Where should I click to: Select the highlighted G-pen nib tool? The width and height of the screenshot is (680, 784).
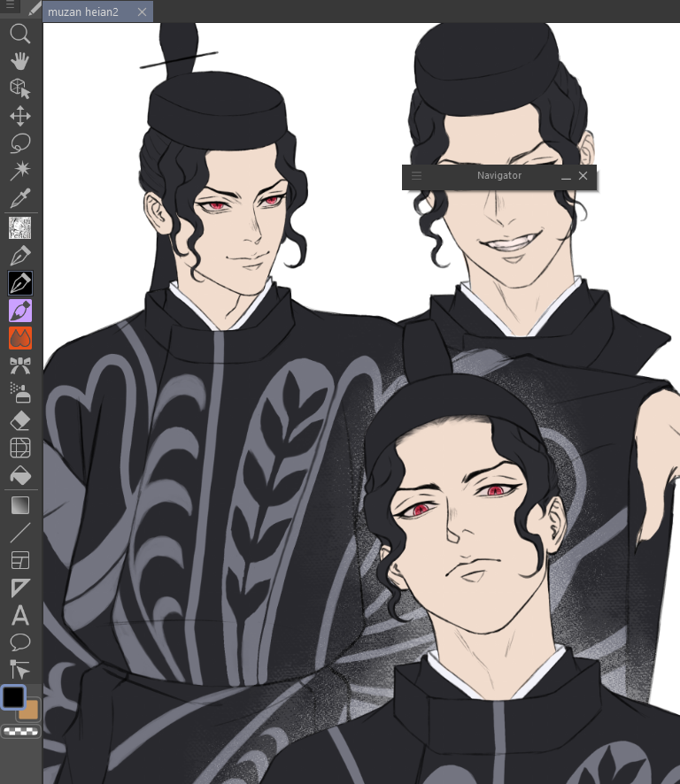(x=20, y=283)
